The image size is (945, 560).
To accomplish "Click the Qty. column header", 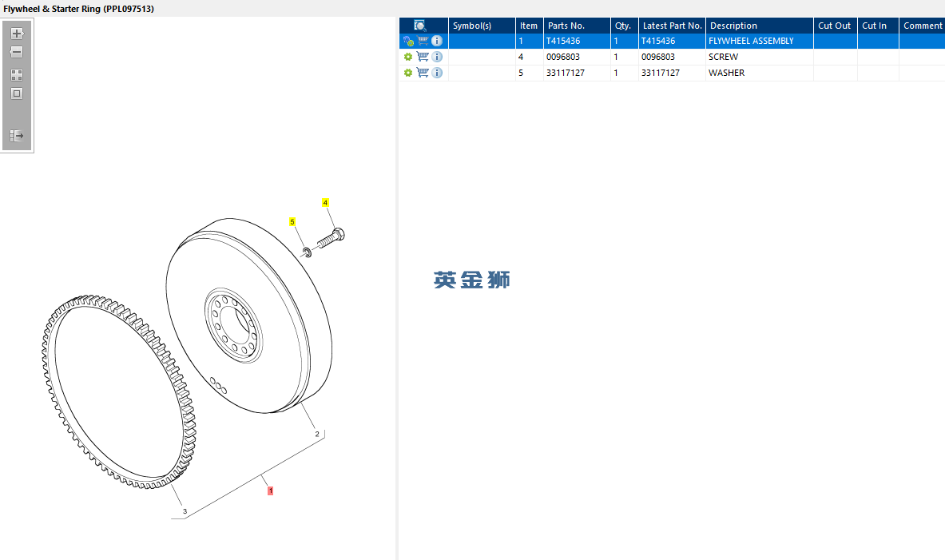I will [x=625, y=26].
